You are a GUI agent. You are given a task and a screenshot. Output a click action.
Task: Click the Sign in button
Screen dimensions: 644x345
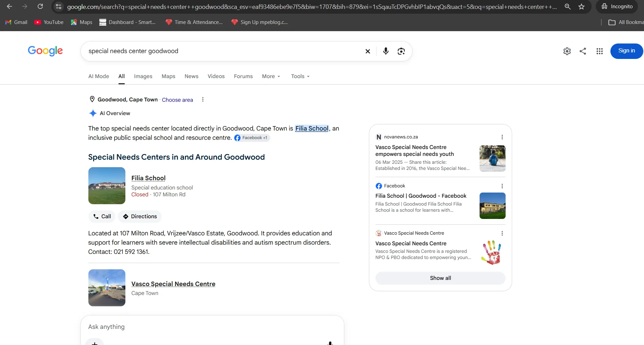pos(627,51)
